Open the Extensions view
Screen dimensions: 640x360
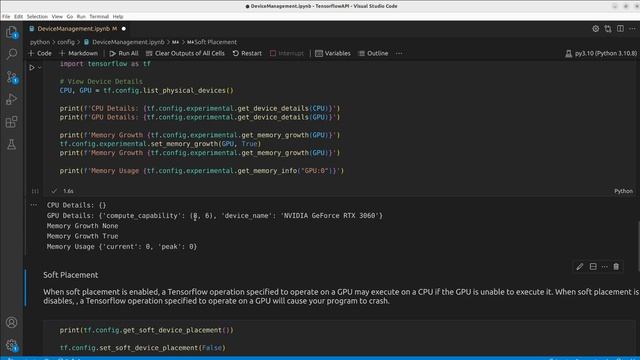[11, 122]
